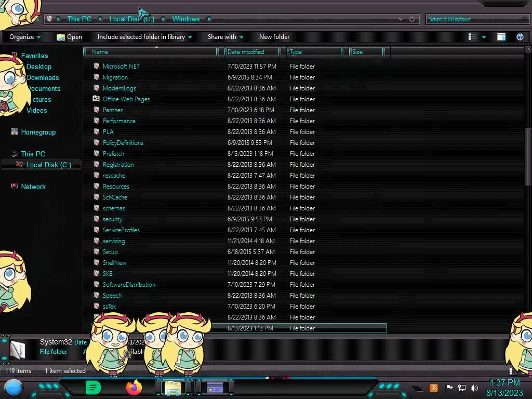
Task: Click the ModemLogs folder icon
Action: pyautogui.click(x=96, y=88)
